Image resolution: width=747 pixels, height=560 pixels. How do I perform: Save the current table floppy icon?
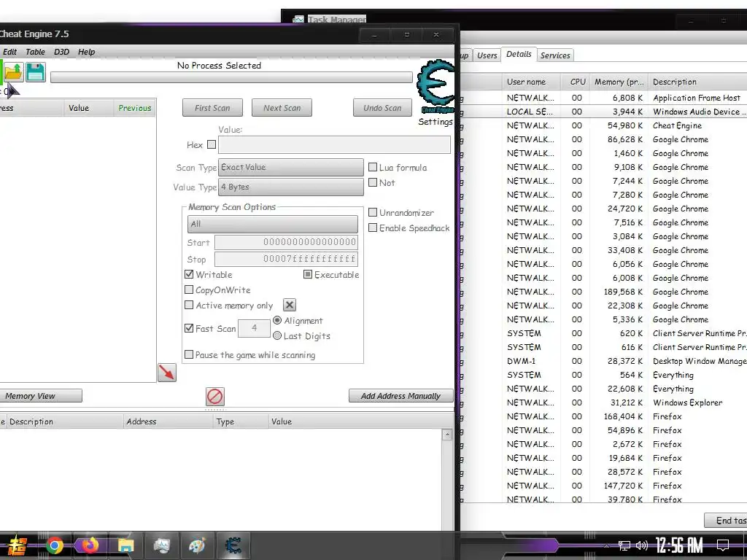pos(35,72)
